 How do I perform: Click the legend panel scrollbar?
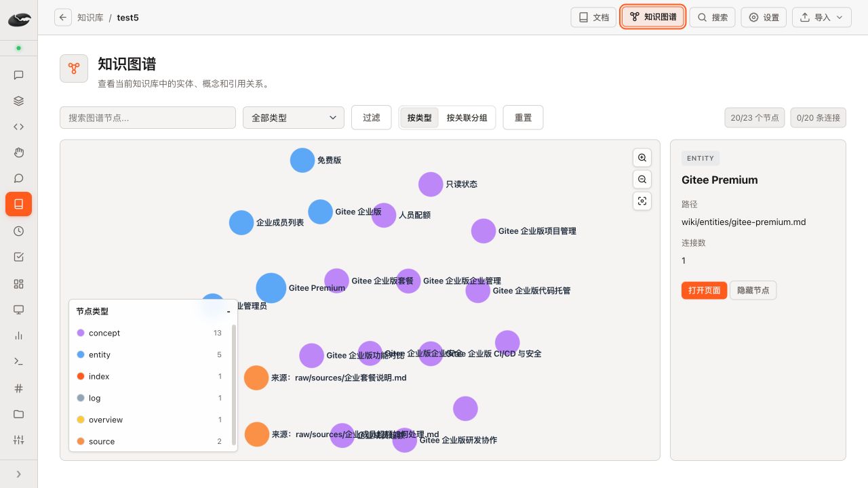[x=234, y=384]
